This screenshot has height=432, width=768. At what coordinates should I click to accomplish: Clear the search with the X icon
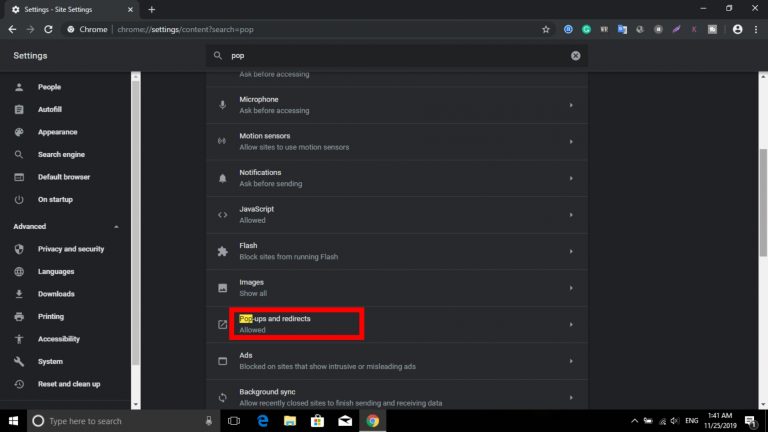[575, 56]
